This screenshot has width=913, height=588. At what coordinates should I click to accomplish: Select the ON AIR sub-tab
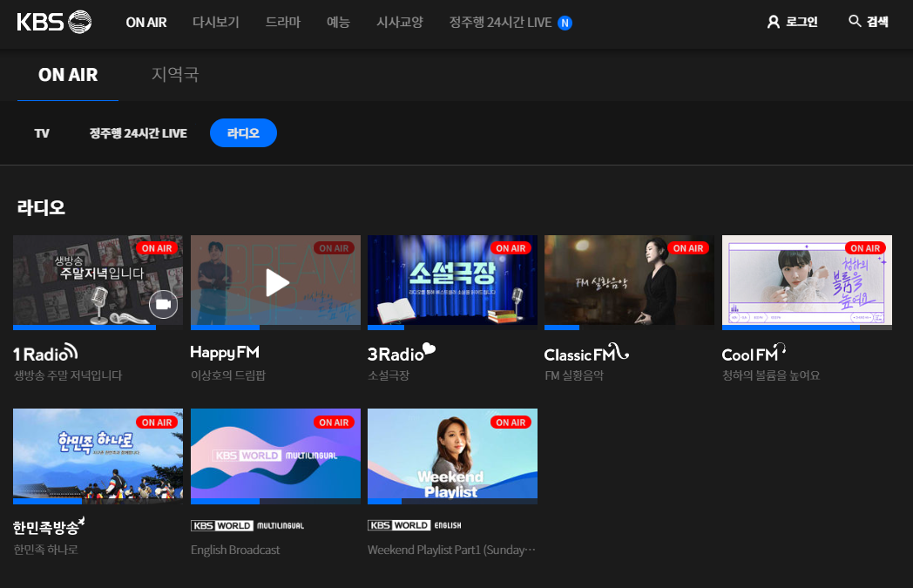coord(68,75)
